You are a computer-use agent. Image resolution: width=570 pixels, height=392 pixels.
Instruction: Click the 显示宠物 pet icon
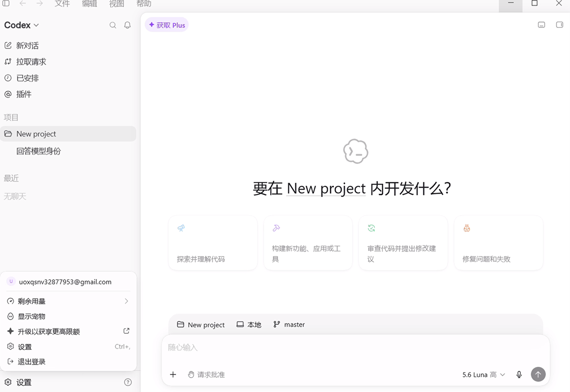[x=11, y=316]
